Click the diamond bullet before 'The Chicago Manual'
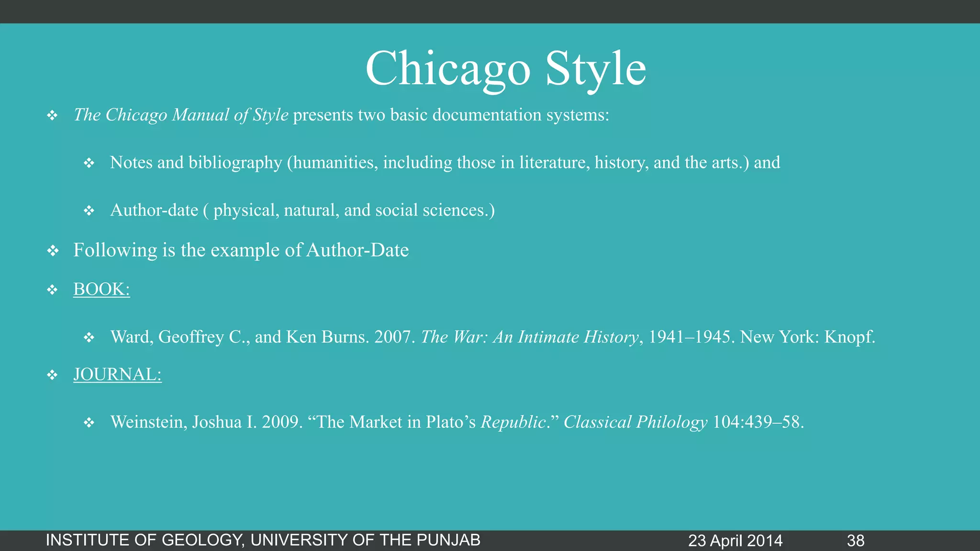Viewport: 980px width, 551px height. [x=53, y=115]
